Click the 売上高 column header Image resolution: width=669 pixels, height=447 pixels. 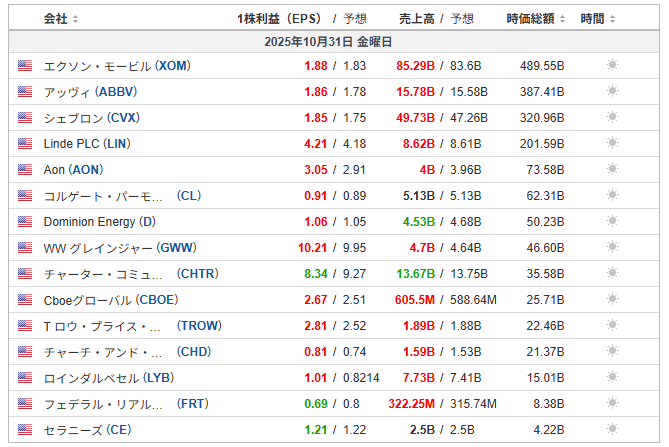click(417, 18)
